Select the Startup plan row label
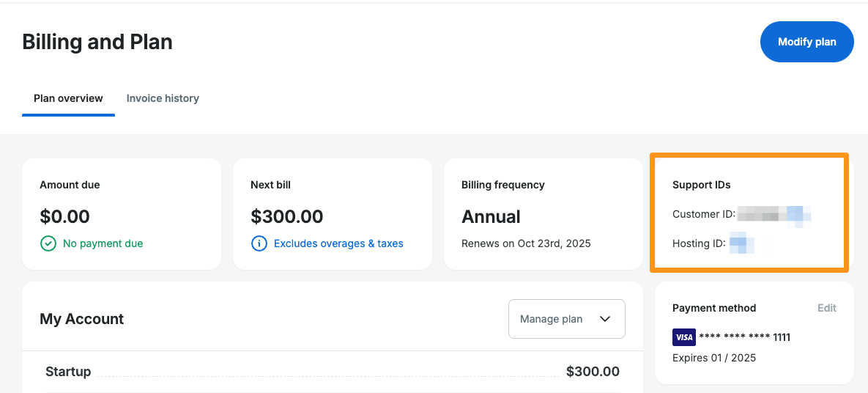 pyautogui.click(x=68, y=372)
